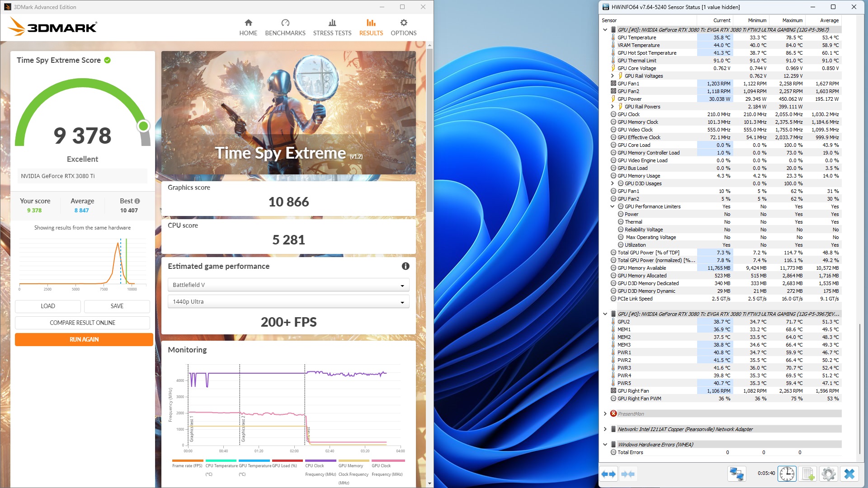
Task: Switch to the STRESS TESTS tab
Action: [x=332, y=27]
